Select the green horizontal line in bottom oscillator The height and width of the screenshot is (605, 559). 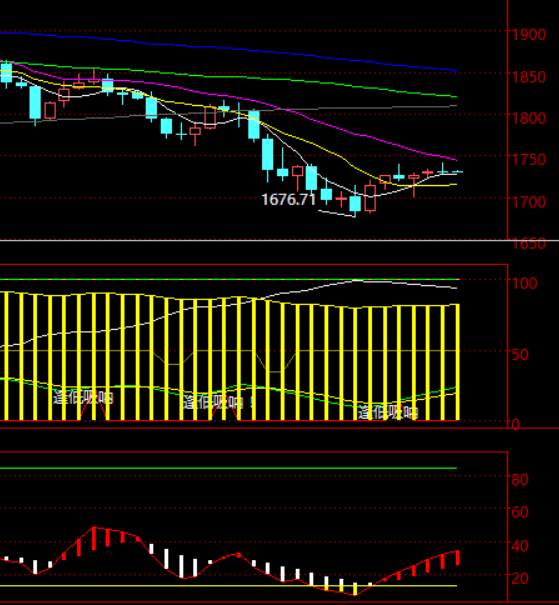click(x=228, y=468)
